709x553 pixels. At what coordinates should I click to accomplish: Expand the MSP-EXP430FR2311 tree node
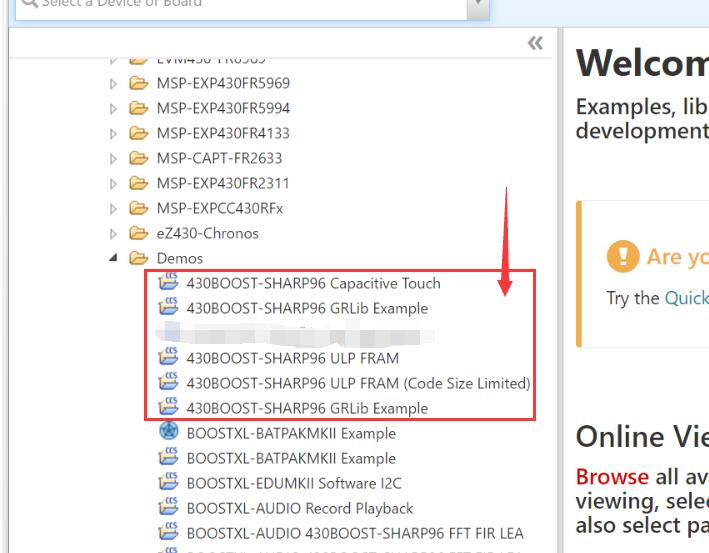113,184
